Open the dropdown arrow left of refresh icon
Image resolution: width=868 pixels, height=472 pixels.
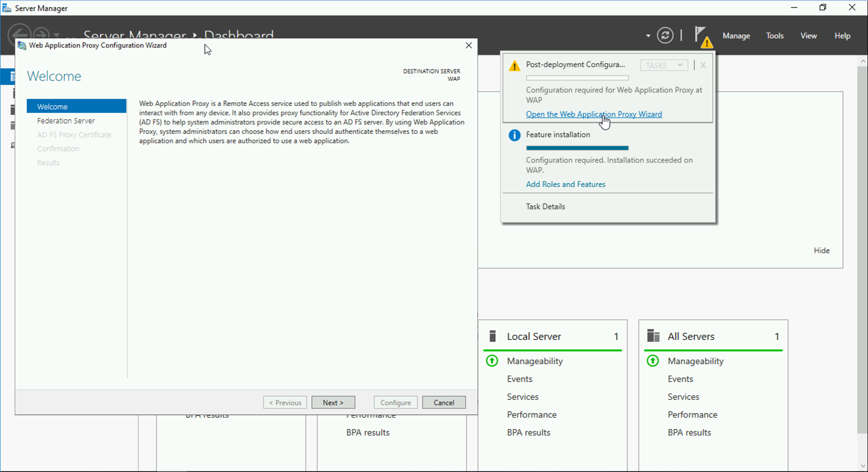tap(648, 36)
